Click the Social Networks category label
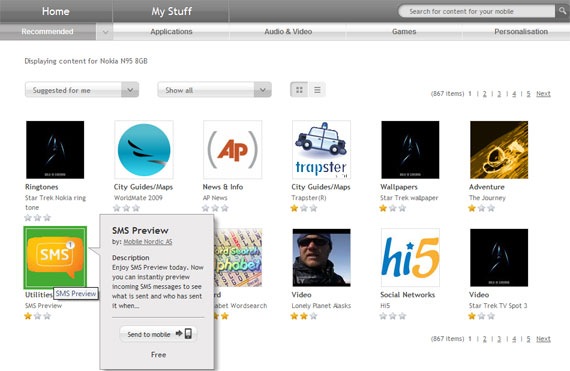 [408, 295]
